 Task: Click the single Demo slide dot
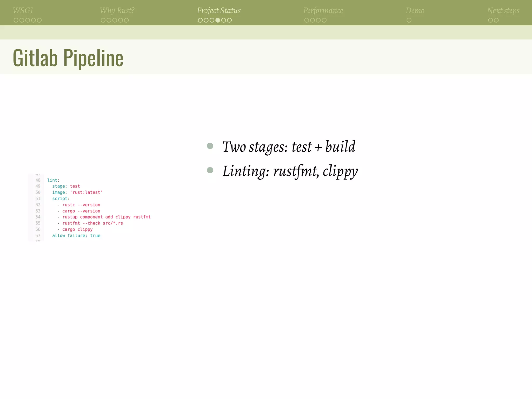point(409,20)
